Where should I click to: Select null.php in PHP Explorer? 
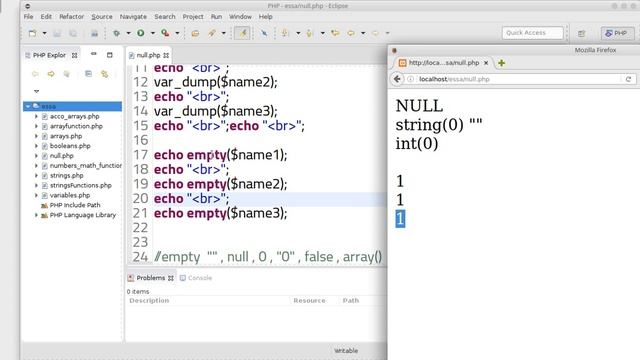click(61, 156)
